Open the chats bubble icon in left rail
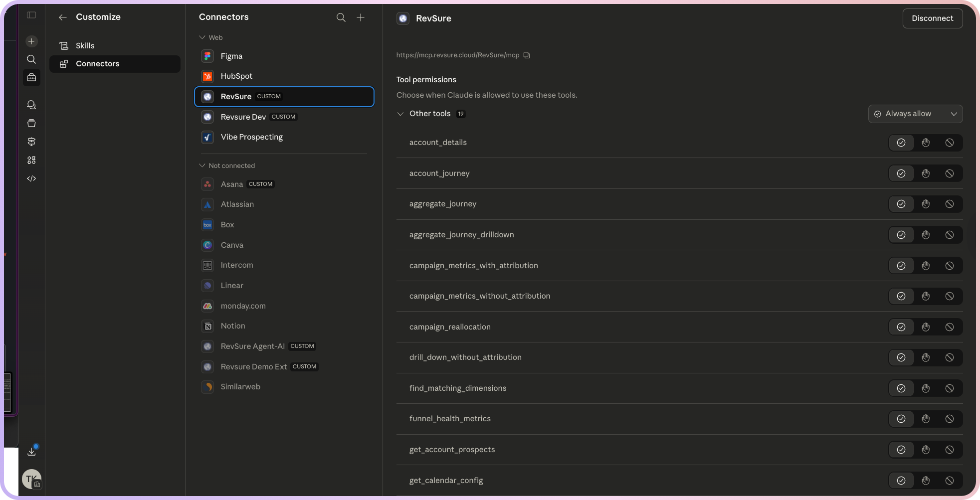 click(31, 105)
